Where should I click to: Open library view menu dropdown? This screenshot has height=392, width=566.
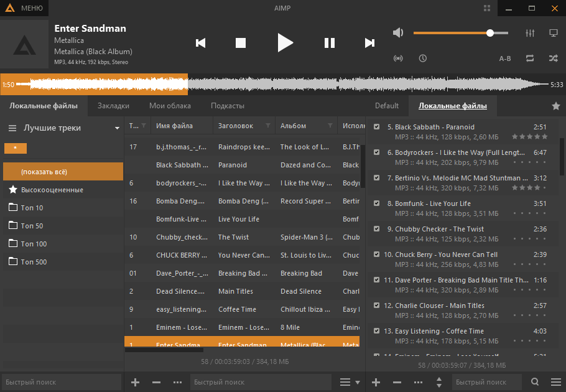350,382
